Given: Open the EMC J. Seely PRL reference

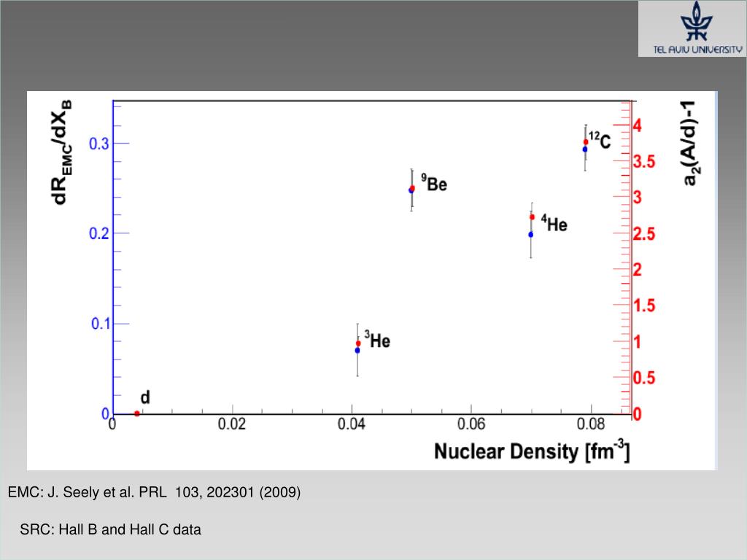Looking at the screenshot, I should click(154, 492).
